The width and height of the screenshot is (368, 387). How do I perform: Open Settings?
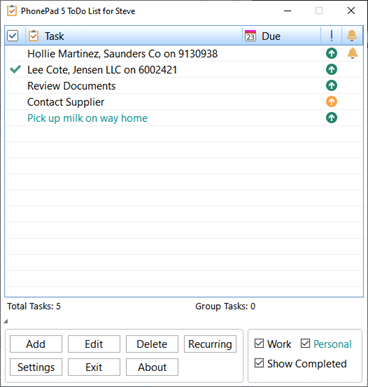tap(36, 367)
